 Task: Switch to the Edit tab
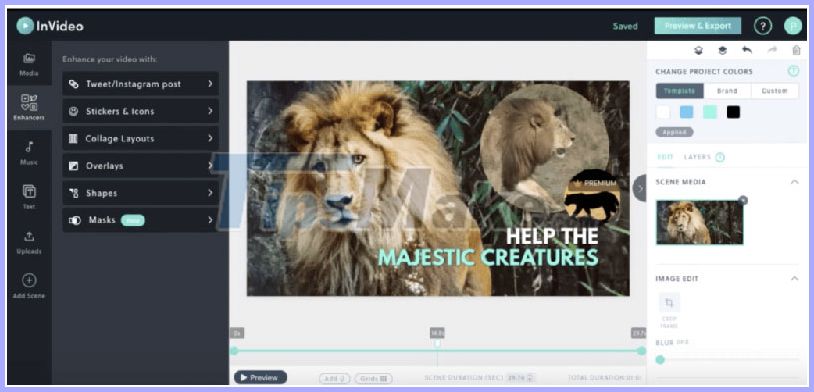pyautogui.click(x=665, y=157)
